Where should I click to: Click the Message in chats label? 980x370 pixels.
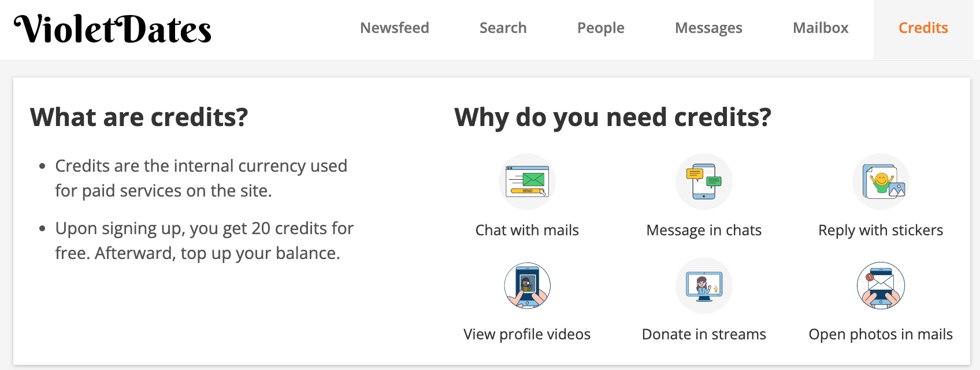(x=704, y=230)
